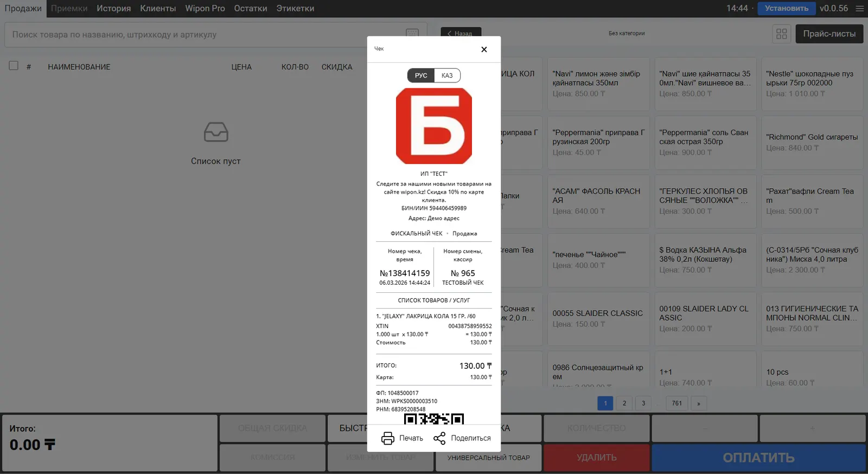The height and width of the screenshot is (474, 868).
Task: Open product page 2
Action: point(624,403)
